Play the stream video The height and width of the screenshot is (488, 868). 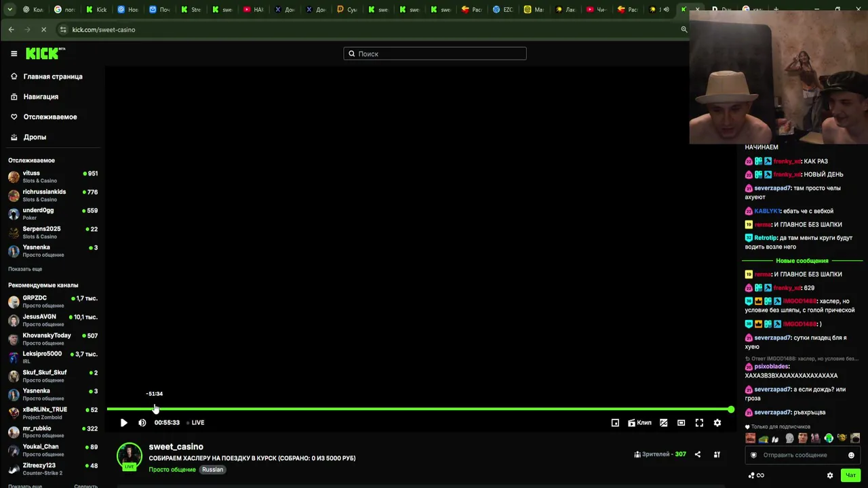pyautogui.click(x=123, y=423)
